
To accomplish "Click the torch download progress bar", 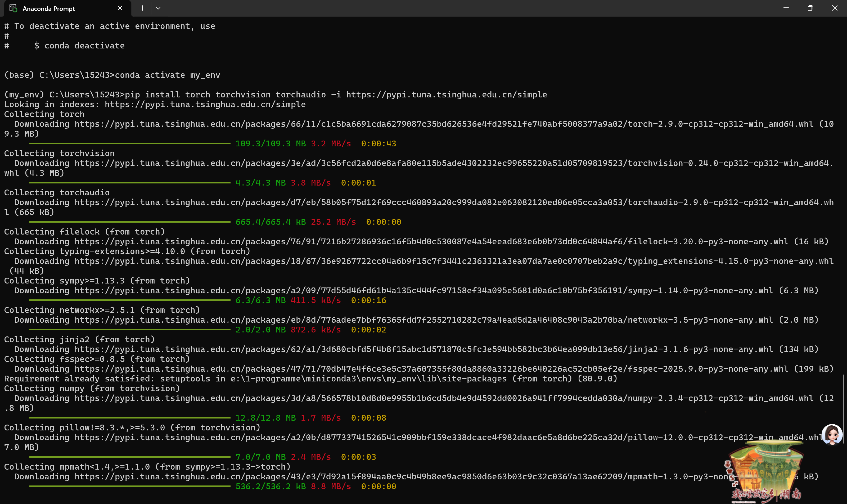I will (x=130, y=144).
